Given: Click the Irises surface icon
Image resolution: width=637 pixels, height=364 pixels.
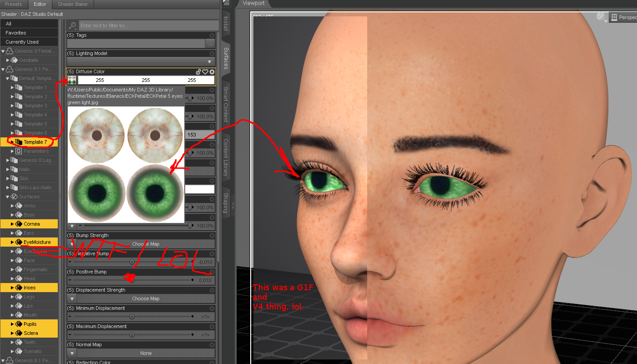Looking at the screenshot, I should tap(19, 288).
